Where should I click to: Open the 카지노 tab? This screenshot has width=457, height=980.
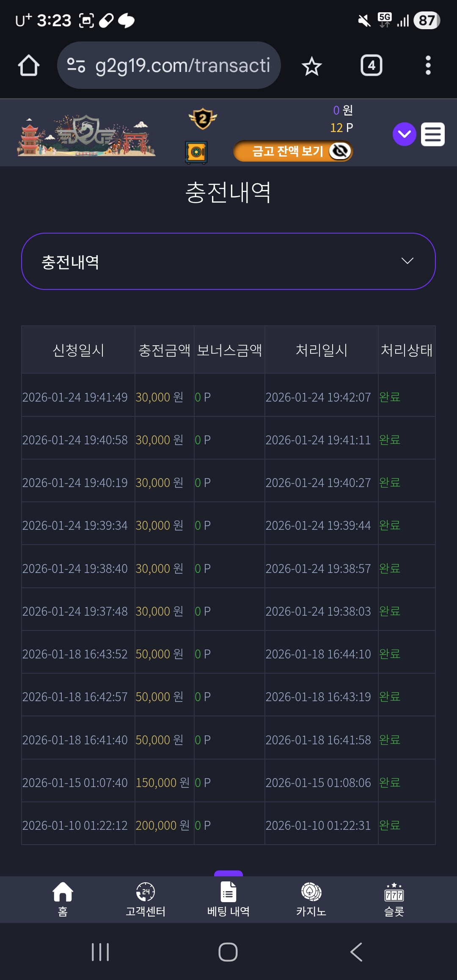(x=311, y=900)
